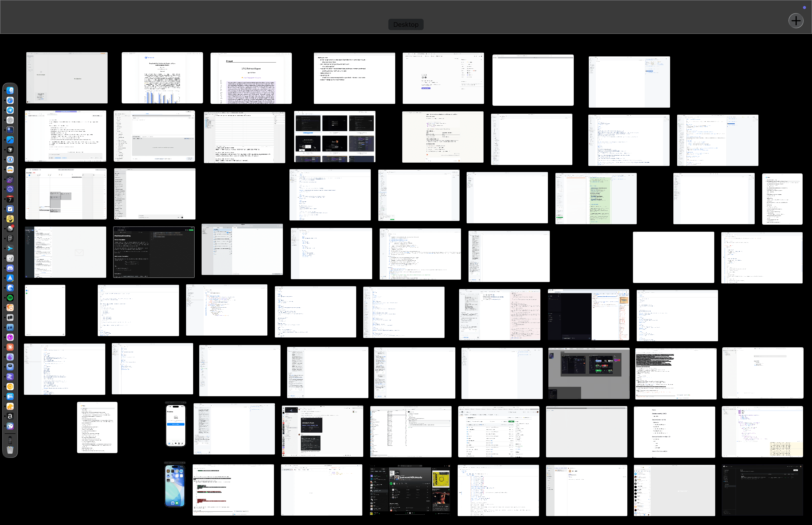Open Finder from the dock
812x525 pixels.
[x=10, y=90]
